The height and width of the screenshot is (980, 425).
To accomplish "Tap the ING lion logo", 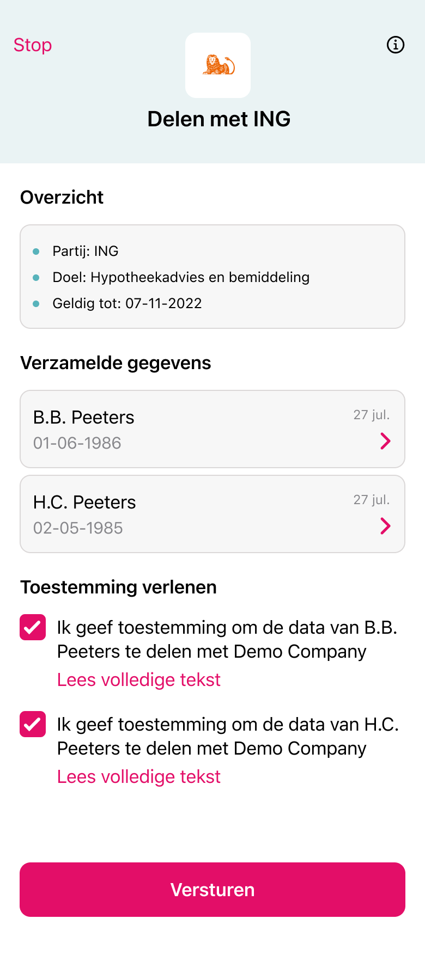I will tap(218, 65).
